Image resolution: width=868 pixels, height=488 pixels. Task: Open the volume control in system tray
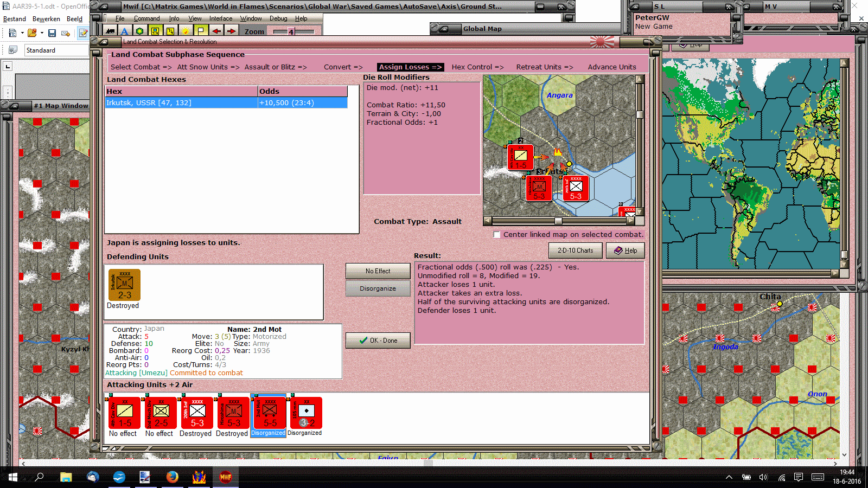[x=763, y=477]
